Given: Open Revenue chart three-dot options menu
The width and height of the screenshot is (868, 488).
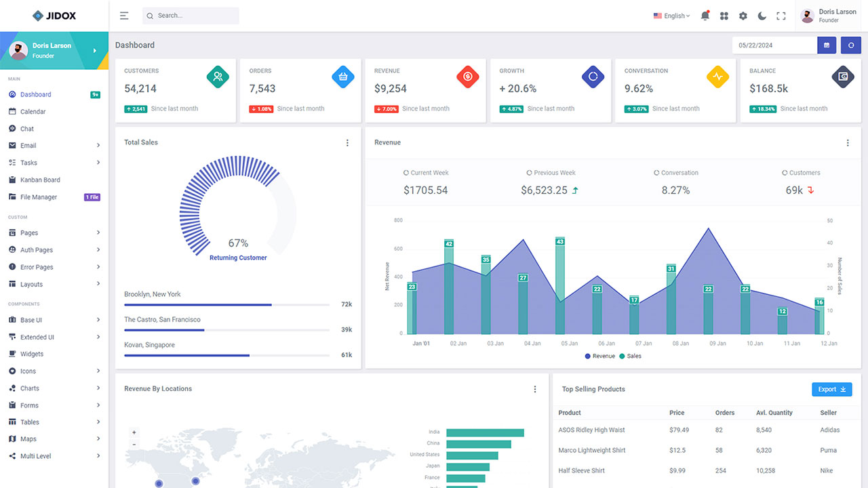Looking at the screenshot, I should click(x=848, y=143).
